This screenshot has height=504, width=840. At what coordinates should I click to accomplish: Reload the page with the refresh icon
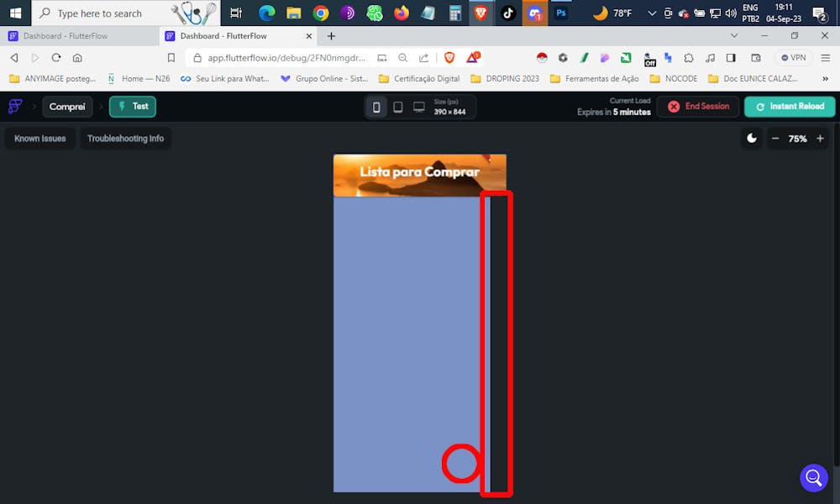tap(54, 58)
